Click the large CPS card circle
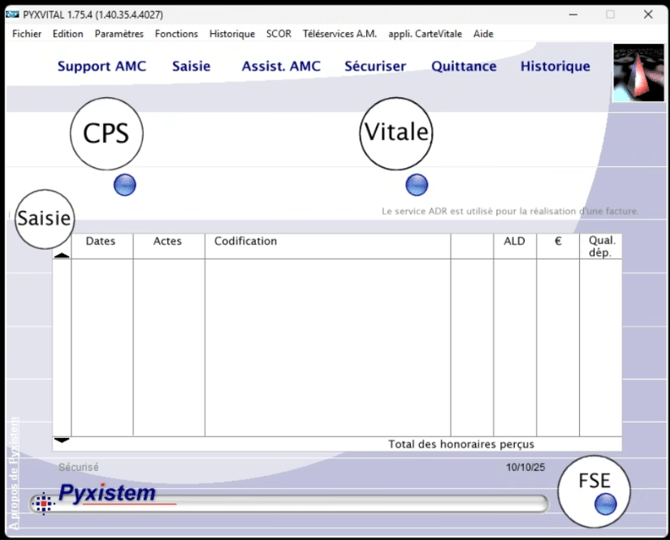The height and width of the screenshot is (540, 670). pos(106,133)
